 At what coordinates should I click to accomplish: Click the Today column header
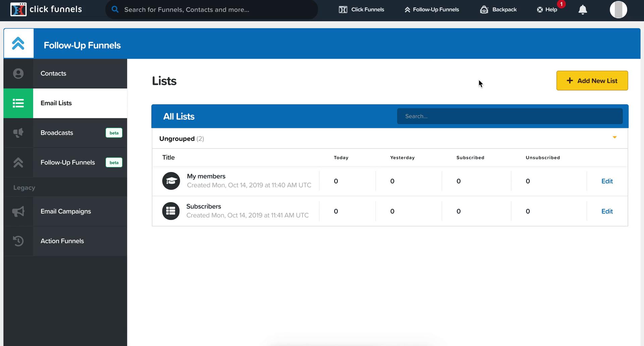click(341, 158)
